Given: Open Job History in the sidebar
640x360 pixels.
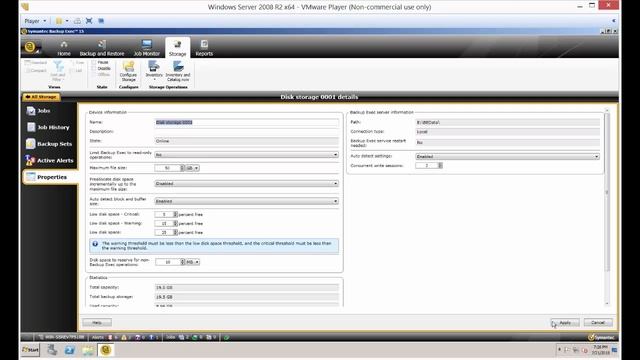Looking at the screenshot, I should click(48, 127).
